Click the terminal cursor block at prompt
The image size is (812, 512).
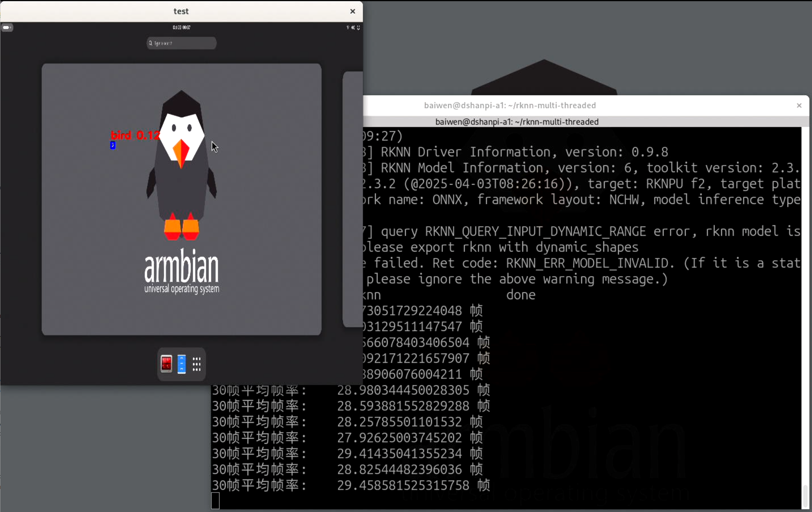pyautogui.click(x=215, y=501)
